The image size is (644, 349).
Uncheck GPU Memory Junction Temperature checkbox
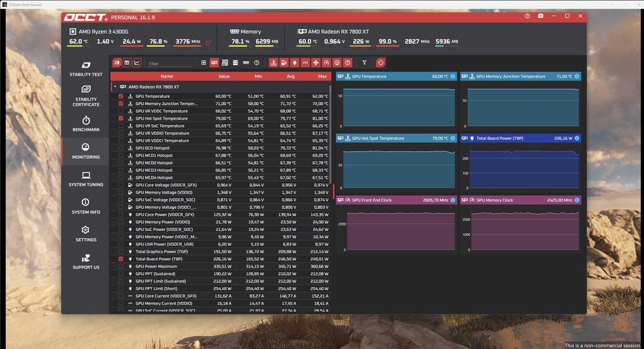tap(121, 104)
